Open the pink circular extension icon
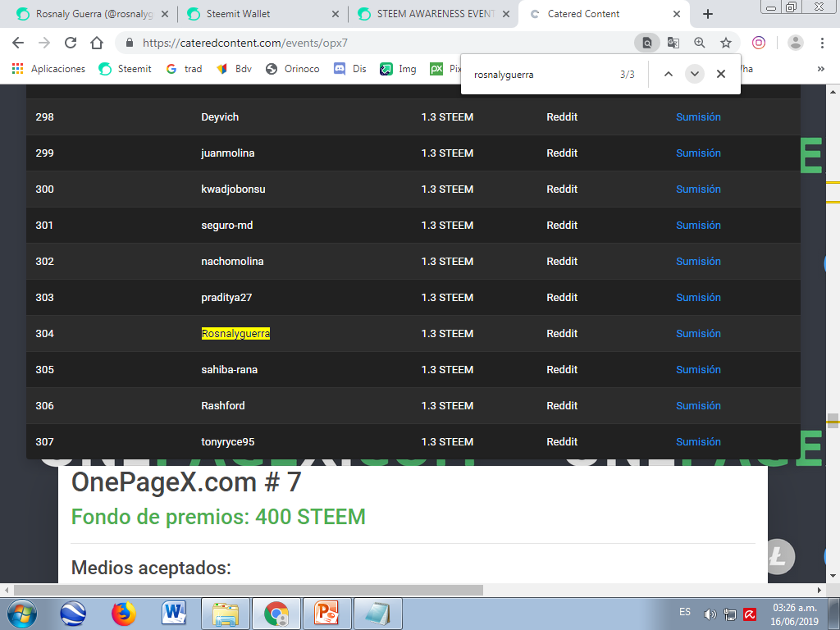The width and height of the screenshot is (840, 630). (x=759, y=43)
